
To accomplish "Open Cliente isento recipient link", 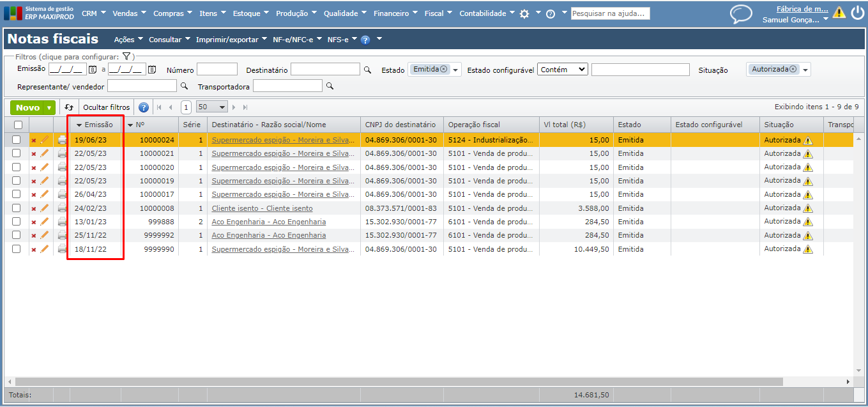I will click(x=262, y=208).
